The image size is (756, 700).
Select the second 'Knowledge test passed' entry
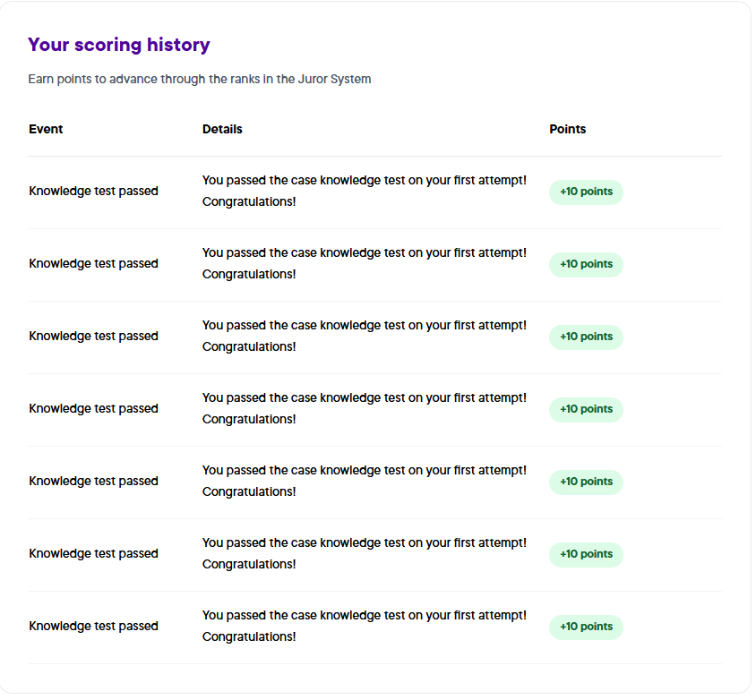point(93,263)
